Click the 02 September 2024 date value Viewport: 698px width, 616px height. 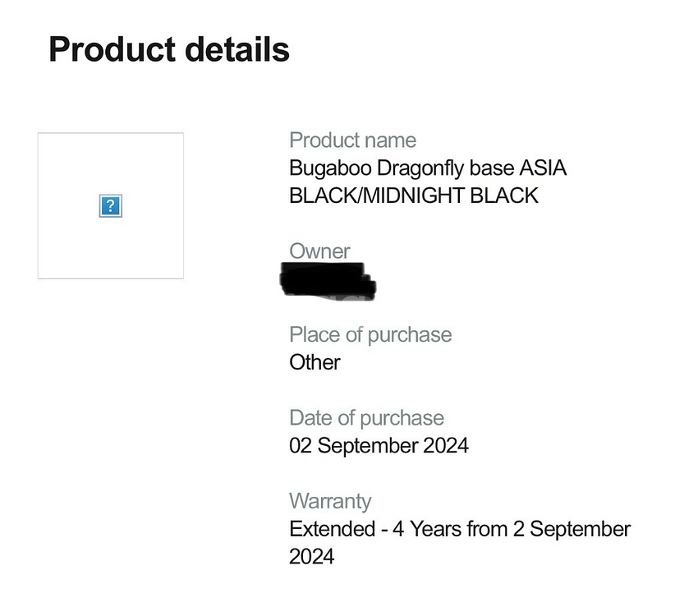[x=379, y=445]
